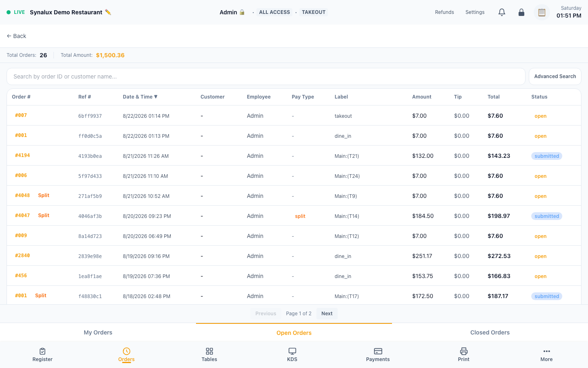
Task: Click the Main:(T17) label
Action: (347, 296)
